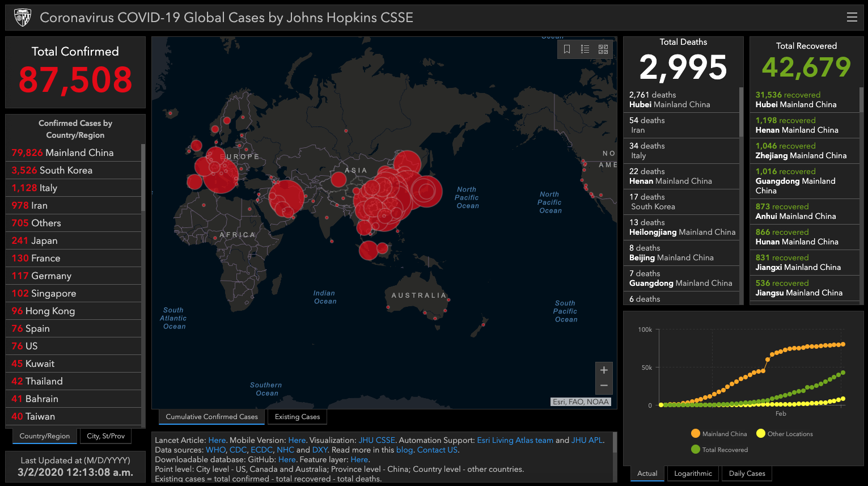Viewport: 868px width, 486px height.
Task: Click the country list scrollbar
Action: pyautogui.click(x=143, y=178)
